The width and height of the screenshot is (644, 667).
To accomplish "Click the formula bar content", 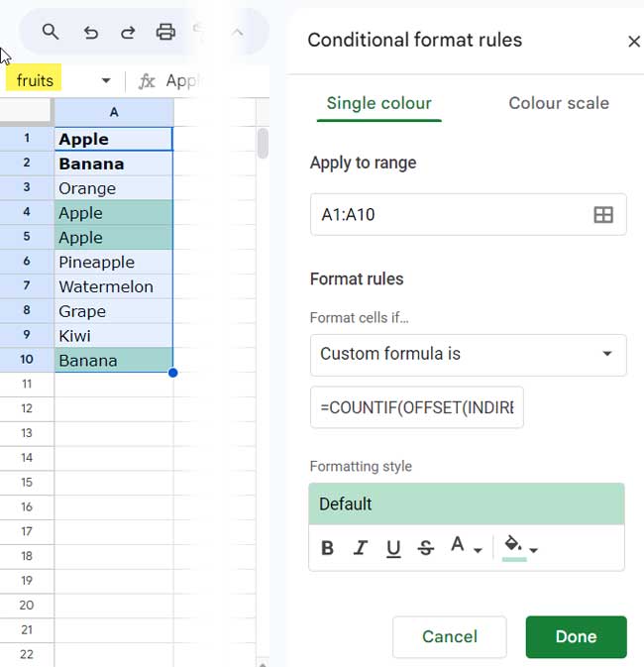I will tap(181, 80).
